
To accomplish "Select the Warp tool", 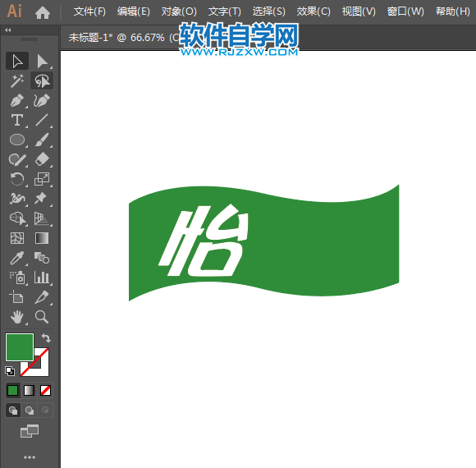I will 17,199.
